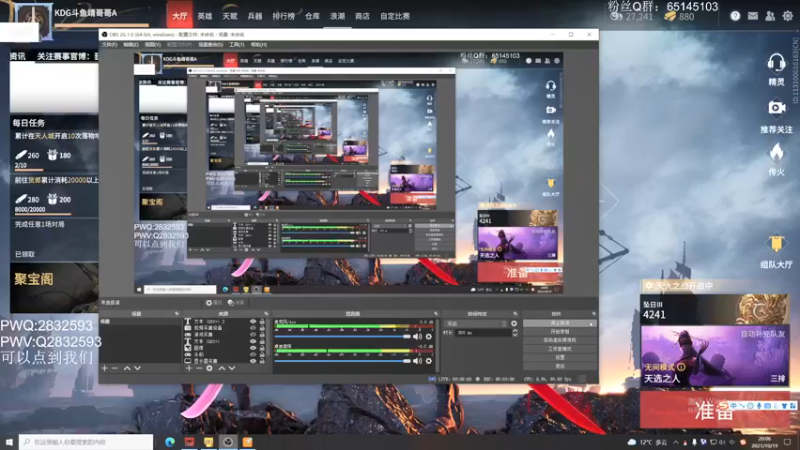Adjust 桌面音频 volume slider
Image resolution: width=800 pixels, height=450 pixels.
[x=343, y=361]
